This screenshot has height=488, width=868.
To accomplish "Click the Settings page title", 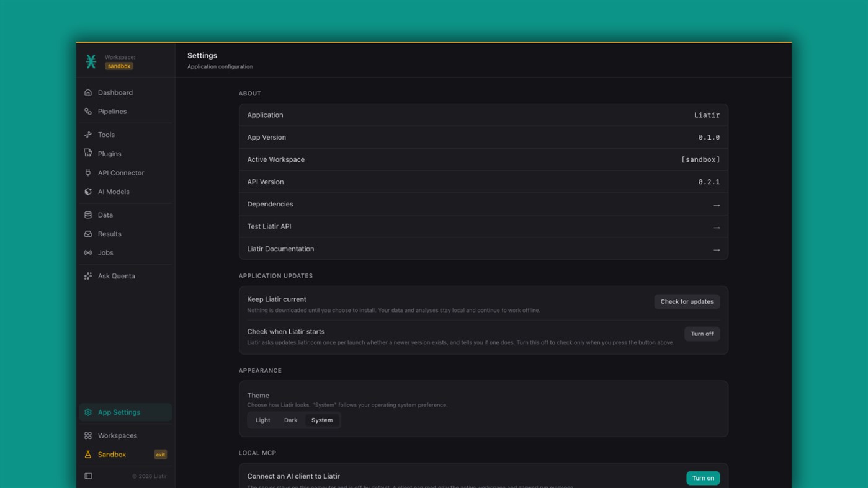I will point(202,56).
